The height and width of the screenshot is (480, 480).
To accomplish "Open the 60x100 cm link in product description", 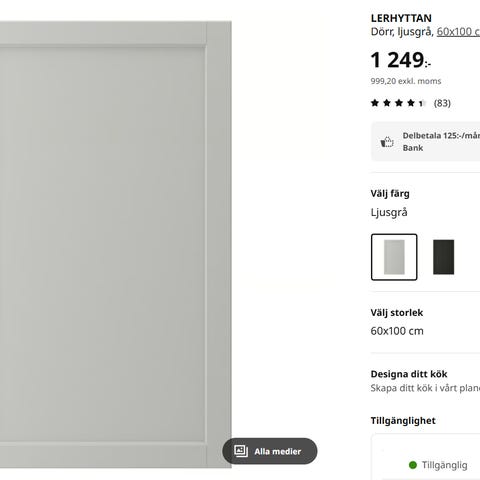I will click(458, 32).
